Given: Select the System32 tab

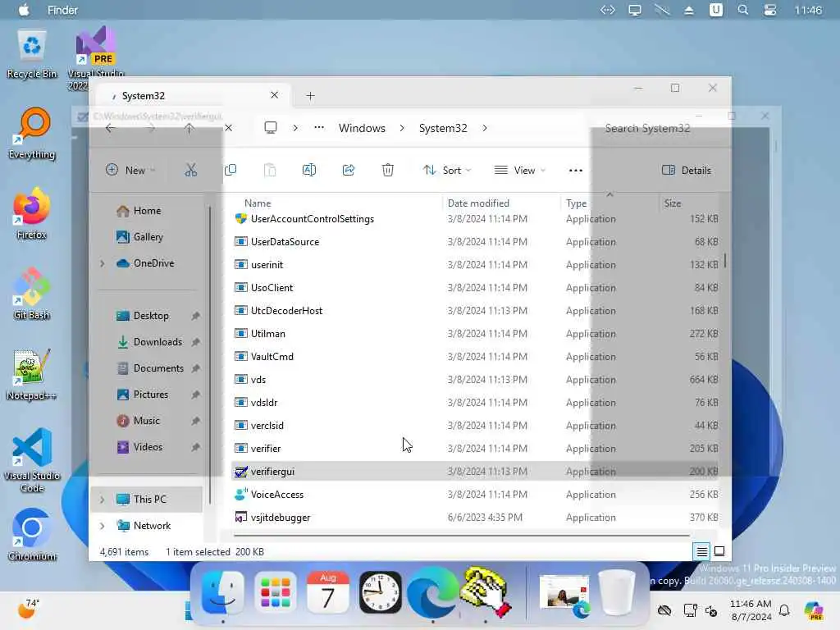Looking at the screenshot, I should 192,96.
